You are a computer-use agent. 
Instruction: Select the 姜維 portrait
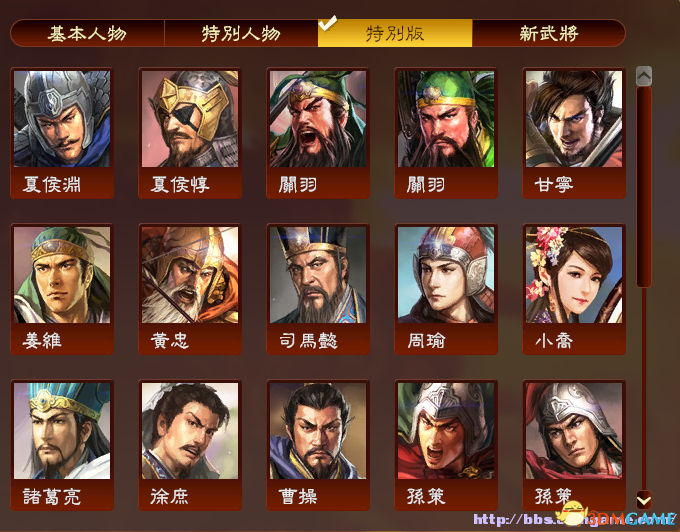coord(62,289)
